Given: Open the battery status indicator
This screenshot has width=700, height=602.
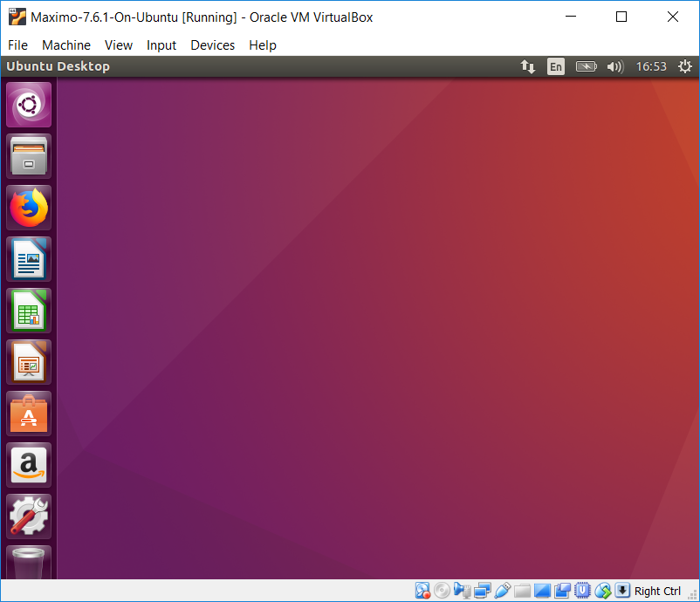Looking at the screenshot, I should [x=586, y=66].
